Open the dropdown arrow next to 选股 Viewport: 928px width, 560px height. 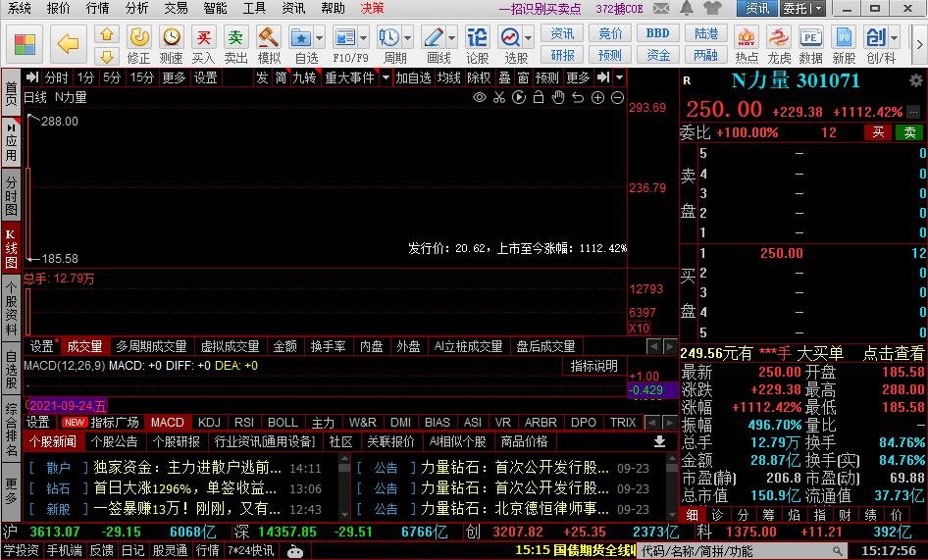(528, 38)
